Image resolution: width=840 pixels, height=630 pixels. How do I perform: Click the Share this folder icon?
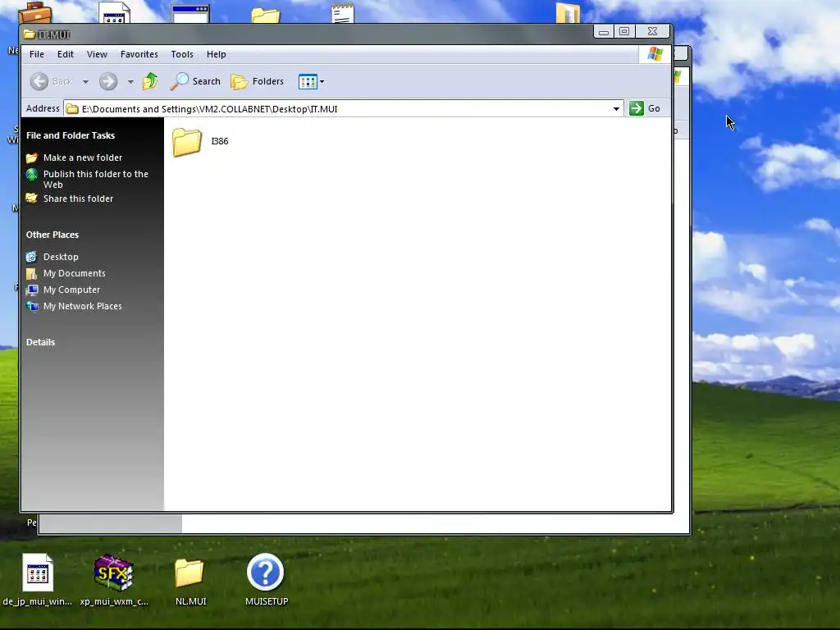click(x=32, y=199)
